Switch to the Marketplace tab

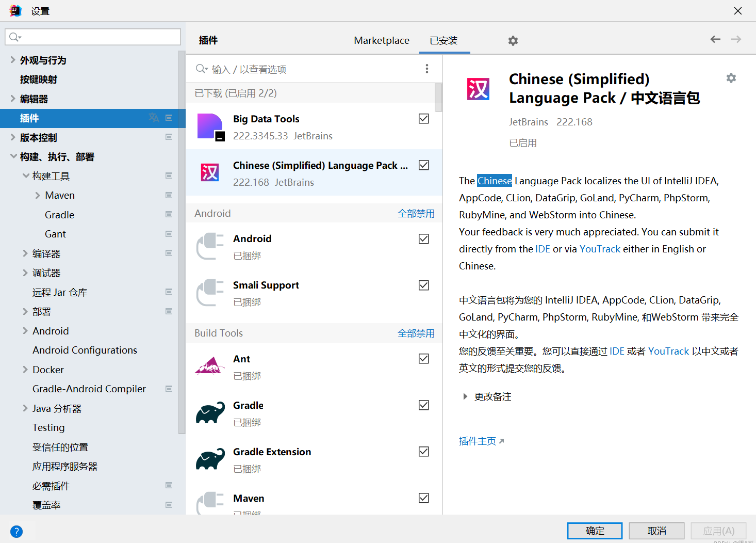[x=381, y=40]
